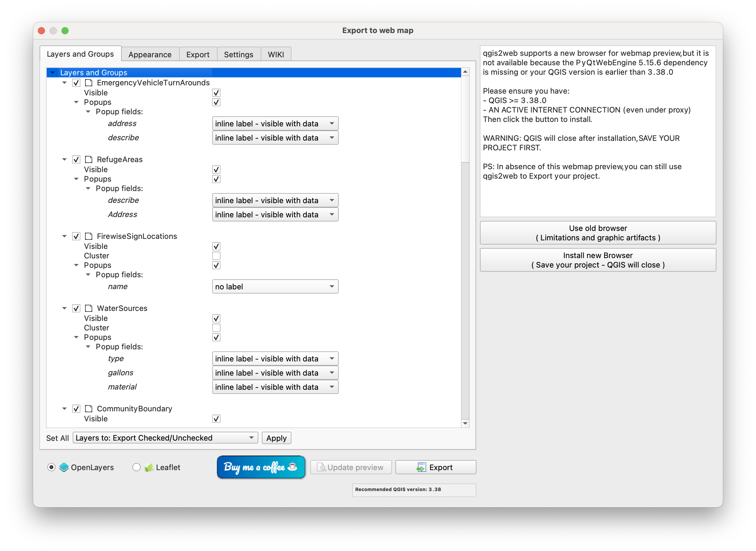Select the Leaflet radio button
Screen dimensions: 756x551
click(x=136, y=467)
